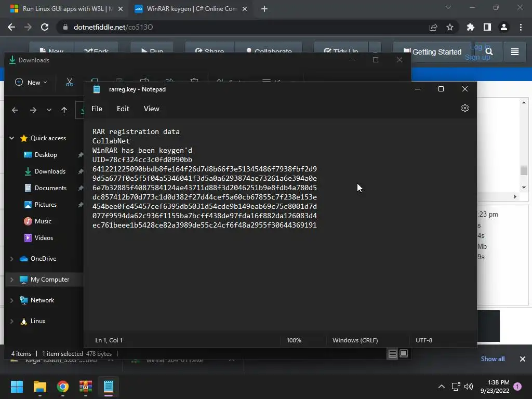
Task: Click Getting Started on dotnetfiddle
Action: coord(433,52)
